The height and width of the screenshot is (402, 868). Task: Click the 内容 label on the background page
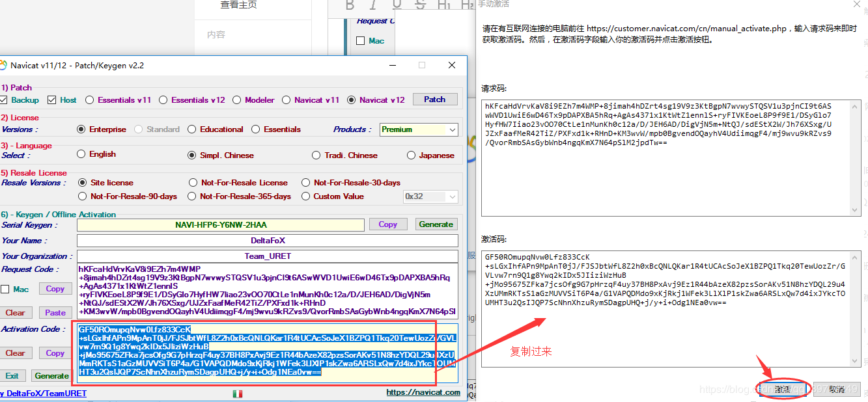(216, 35)
